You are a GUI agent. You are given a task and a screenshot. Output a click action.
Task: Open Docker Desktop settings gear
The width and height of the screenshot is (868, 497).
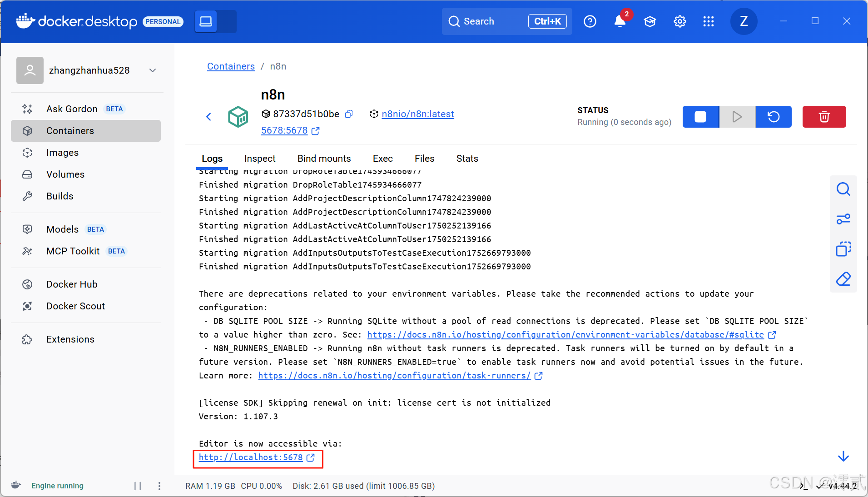(680, 21)
